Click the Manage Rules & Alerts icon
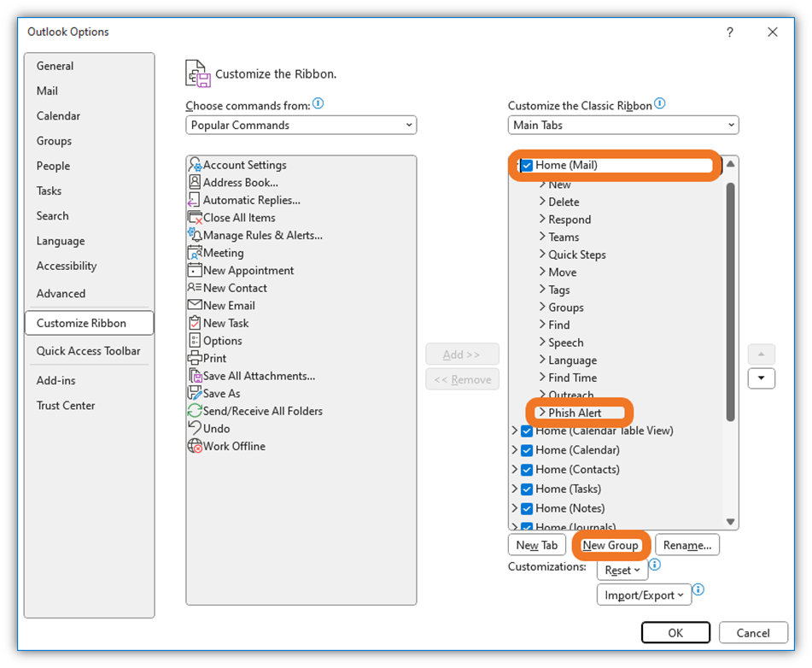Screen dimensions: 812x668 (x=195, y=235)
